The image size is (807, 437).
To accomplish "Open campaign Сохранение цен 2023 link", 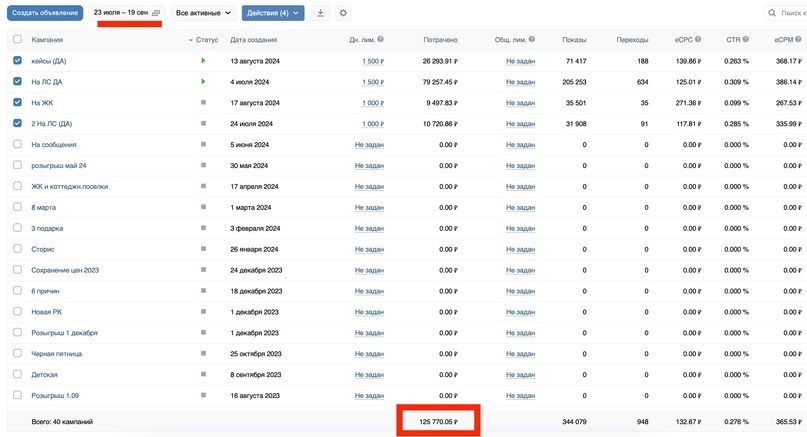I will pos(65,270).
